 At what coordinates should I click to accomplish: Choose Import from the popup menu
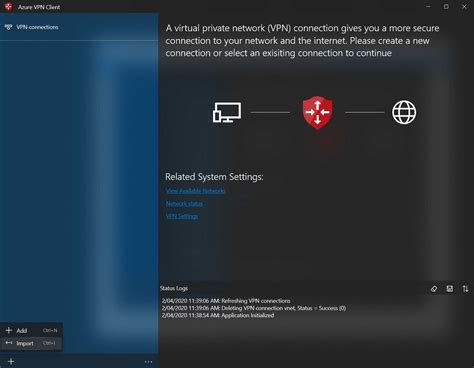31,343
